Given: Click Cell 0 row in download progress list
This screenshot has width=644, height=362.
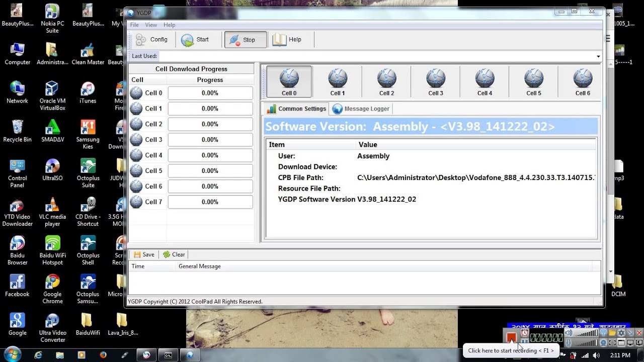Looking at the screenshot, I should click(x=191, y=93).
